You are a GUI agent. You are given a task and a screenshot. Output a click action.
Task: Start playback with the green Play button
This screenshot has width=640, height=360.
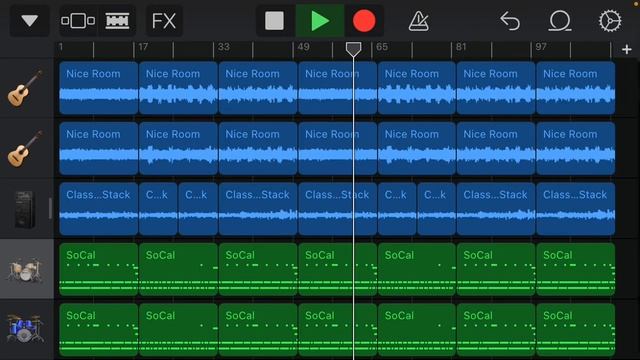coord(320,20)
